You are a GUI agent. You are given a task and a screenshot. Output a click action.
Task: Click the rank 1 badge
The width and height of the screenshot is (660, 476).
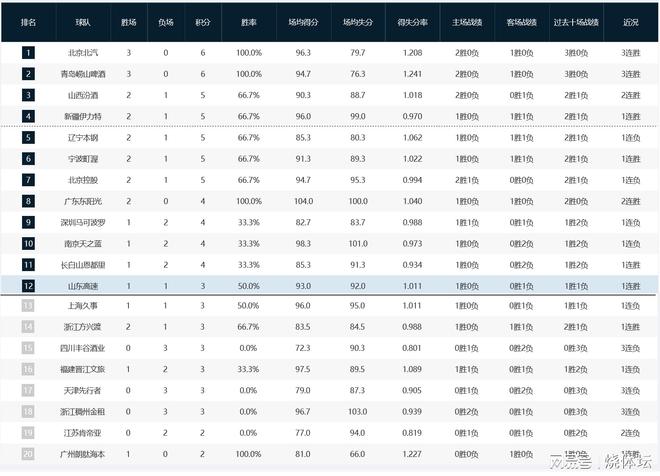pos(28,52)
